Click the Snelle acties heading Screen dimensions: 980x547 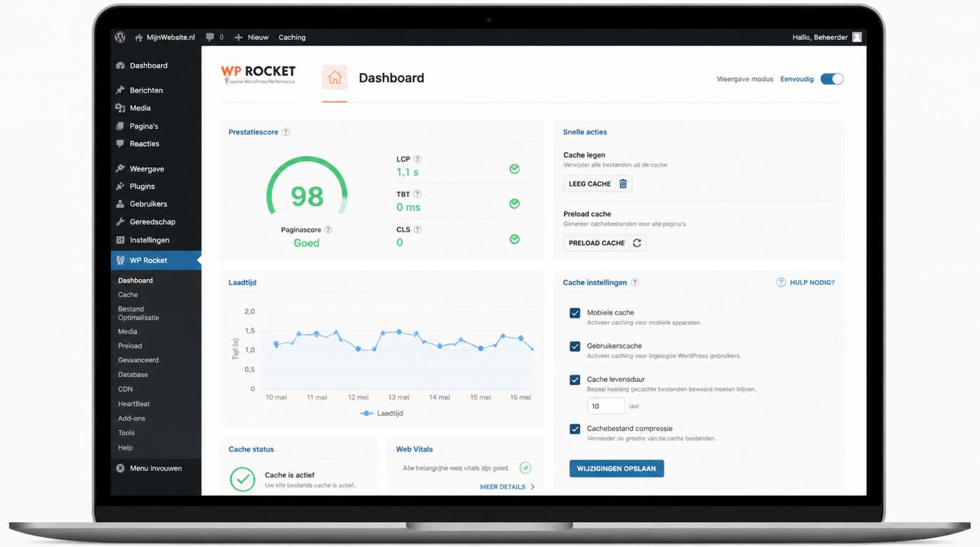(x=585, y=132)
